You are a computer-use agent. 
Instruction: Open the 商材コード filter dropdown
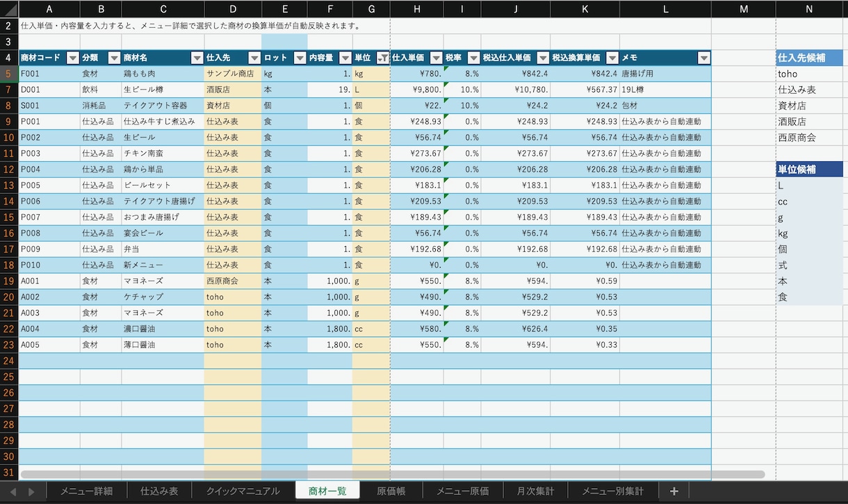click(72, 58)
